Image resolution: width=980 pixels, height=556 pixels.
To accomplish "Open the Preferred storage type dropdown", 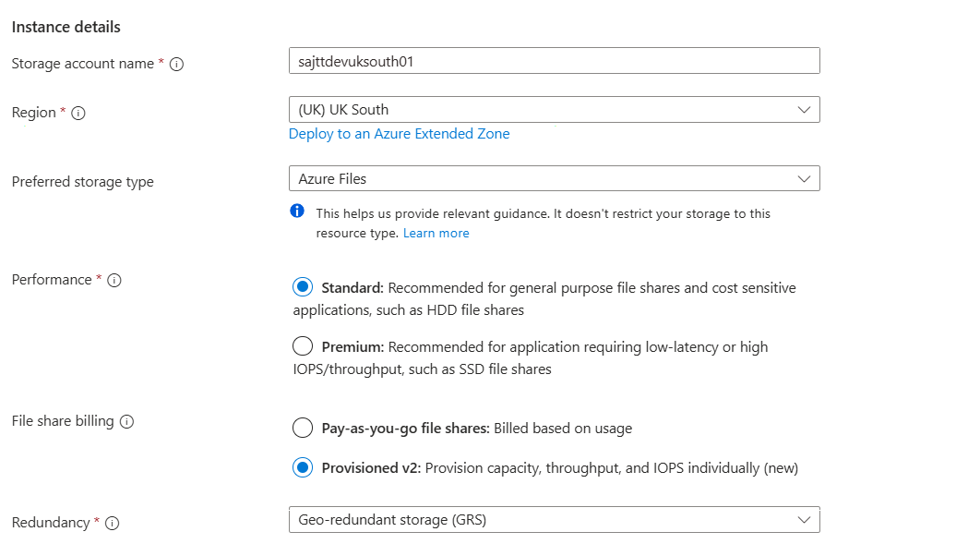I will [x=554, y=178].
